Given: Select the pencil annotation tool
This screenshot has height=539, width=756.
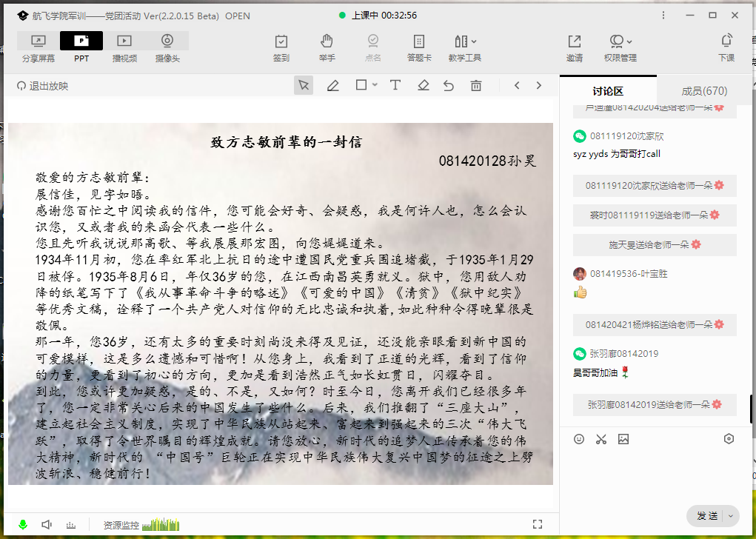Looking at the screenshot, I should point(333,86).
